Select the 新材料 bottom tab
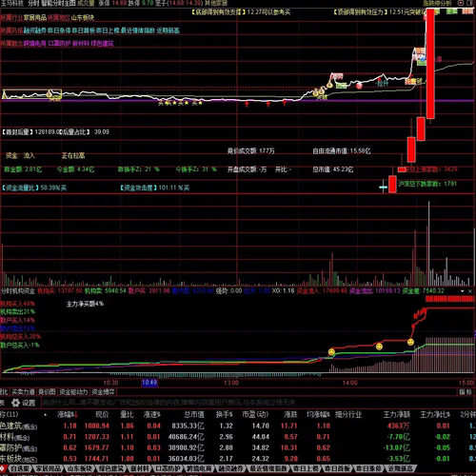476x476 pixels. coord(139,468)
